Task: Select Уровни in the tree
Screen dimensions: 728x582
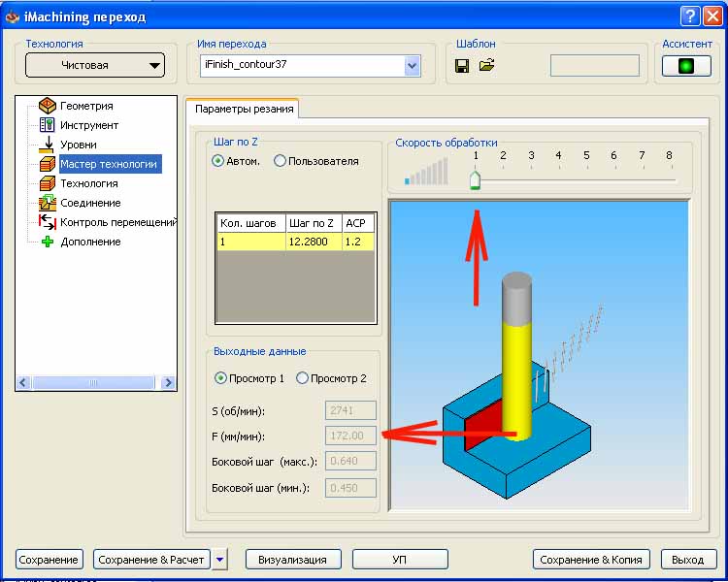Action: pos(79,145)
